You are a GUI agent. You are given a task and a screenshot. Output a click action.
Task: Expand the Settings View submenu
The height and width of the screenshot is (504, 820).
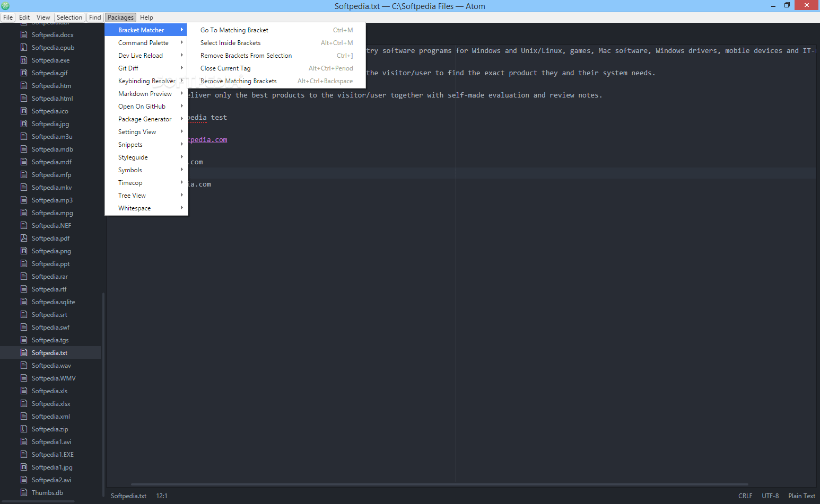click(x=146, y=132)
